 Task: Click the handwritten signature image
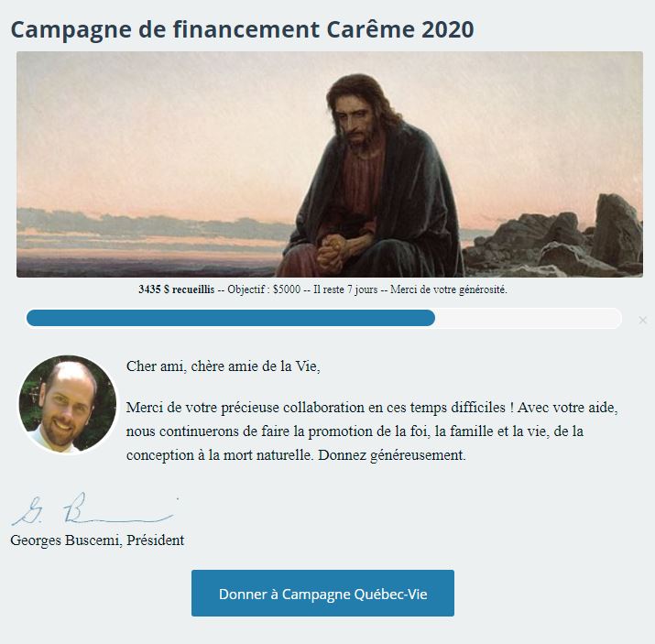[x=92, y=510]
